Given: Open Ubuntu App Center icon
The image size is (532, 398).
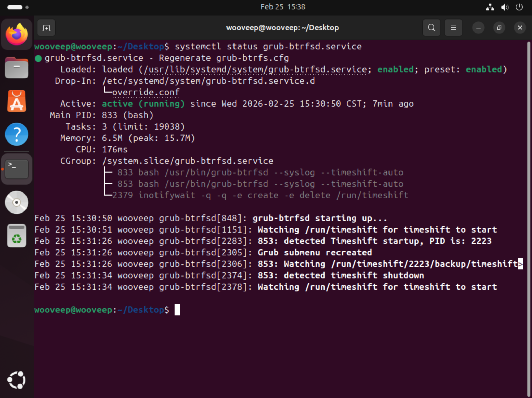Looking at the screenshot, I should (x=17, y=101).
